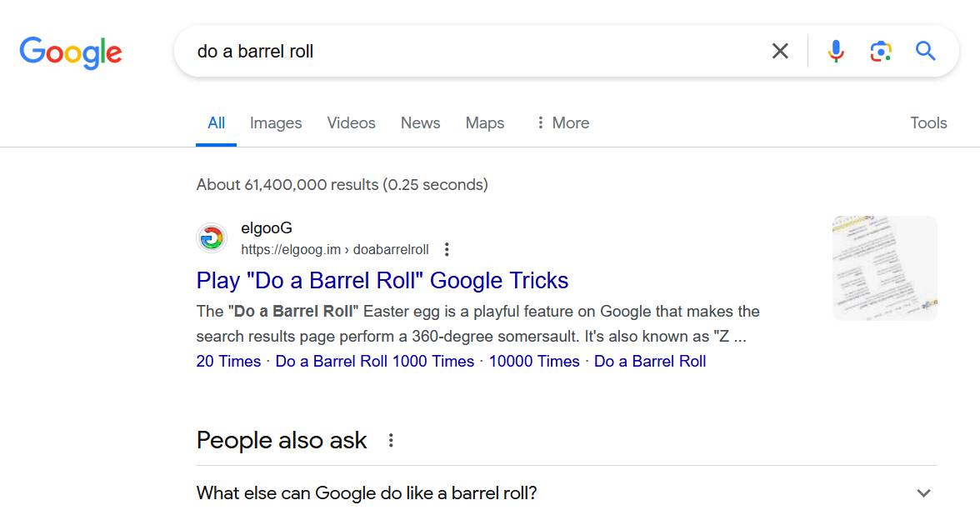The height and width of the screenshot is (515, 980).
Task: Switch to the Images tab
Action: tap(275, 122)
